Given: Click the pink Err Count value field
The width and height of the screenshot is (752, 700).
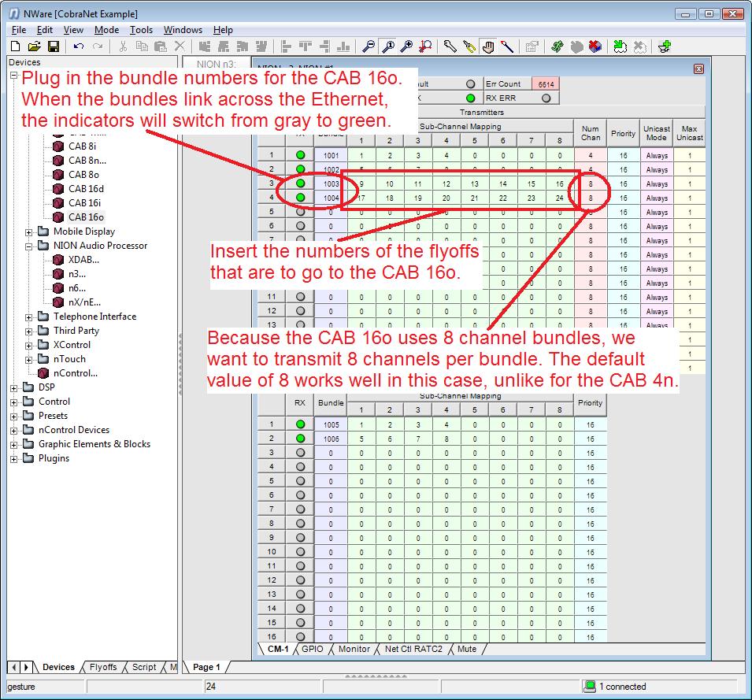Looking at the screenshot, I should (543, 84).
